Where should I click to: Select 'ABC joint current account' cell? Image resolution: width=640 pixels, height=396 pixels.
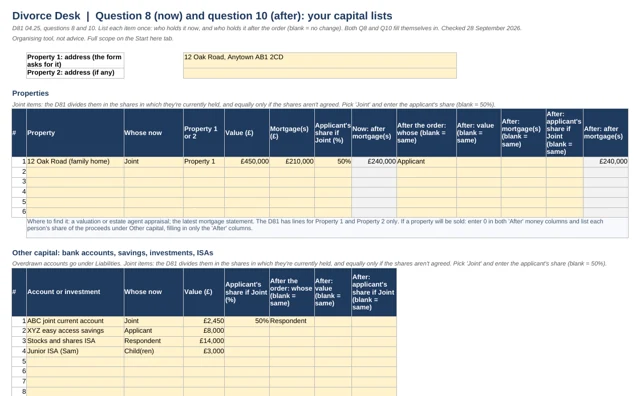coord(75,321)
